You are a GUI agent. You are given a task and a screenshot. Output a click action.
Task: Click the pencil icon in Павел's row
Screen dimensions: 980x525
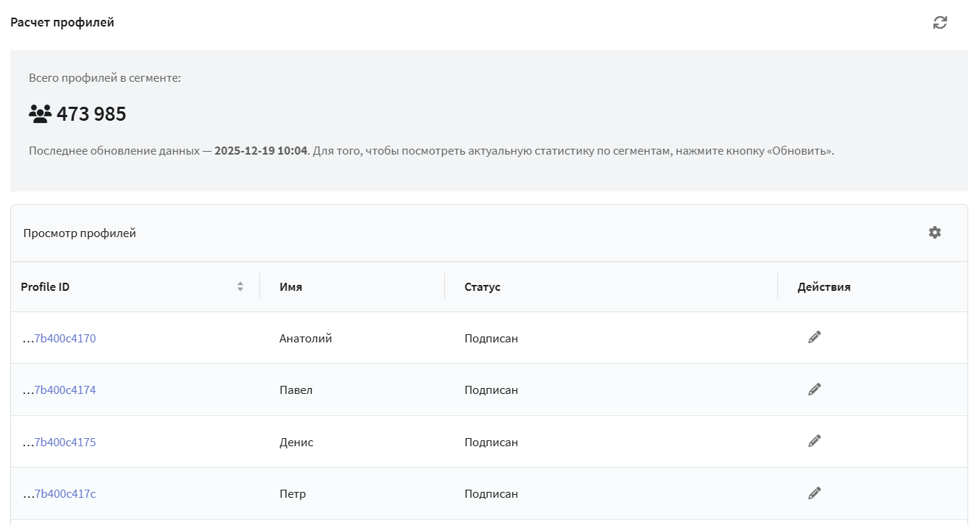point(814,389)
